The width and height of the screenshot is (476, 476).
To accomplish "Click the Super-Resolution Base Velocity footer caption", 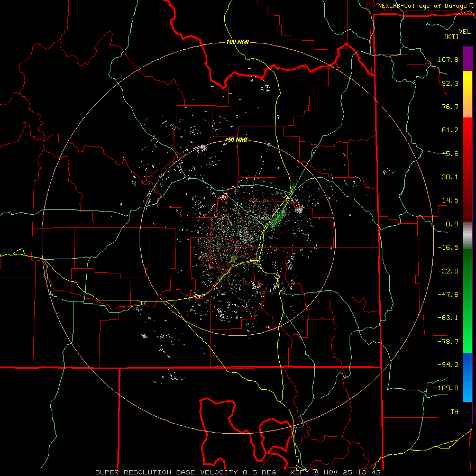I will pyautogui.click(x=237, y=472).
